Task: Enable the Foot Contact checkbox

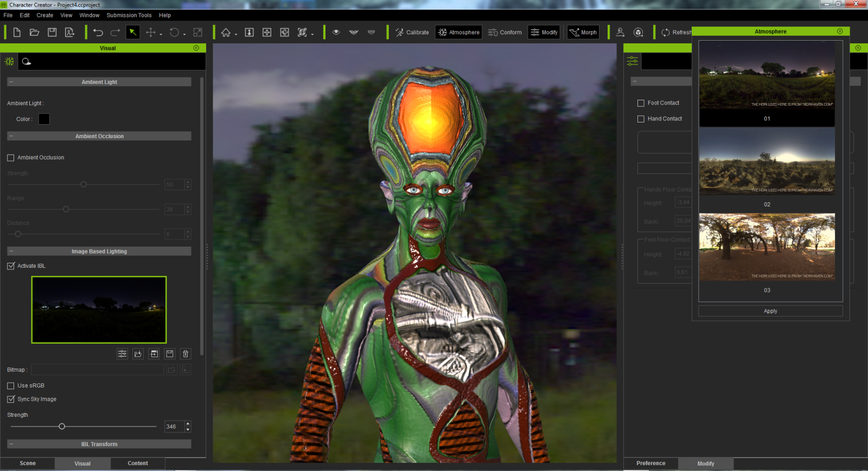Action: pos(641,103)
